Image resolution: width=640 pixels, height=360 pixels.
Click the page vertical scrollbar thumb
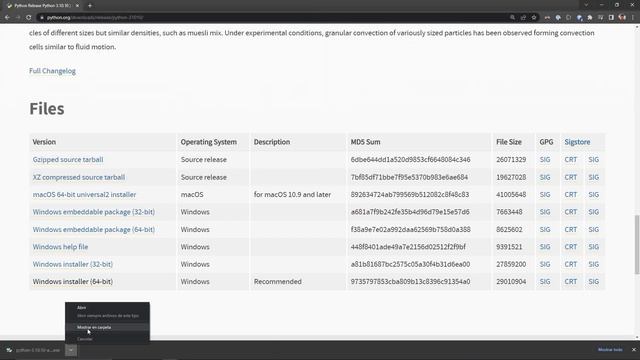(637, 245)
